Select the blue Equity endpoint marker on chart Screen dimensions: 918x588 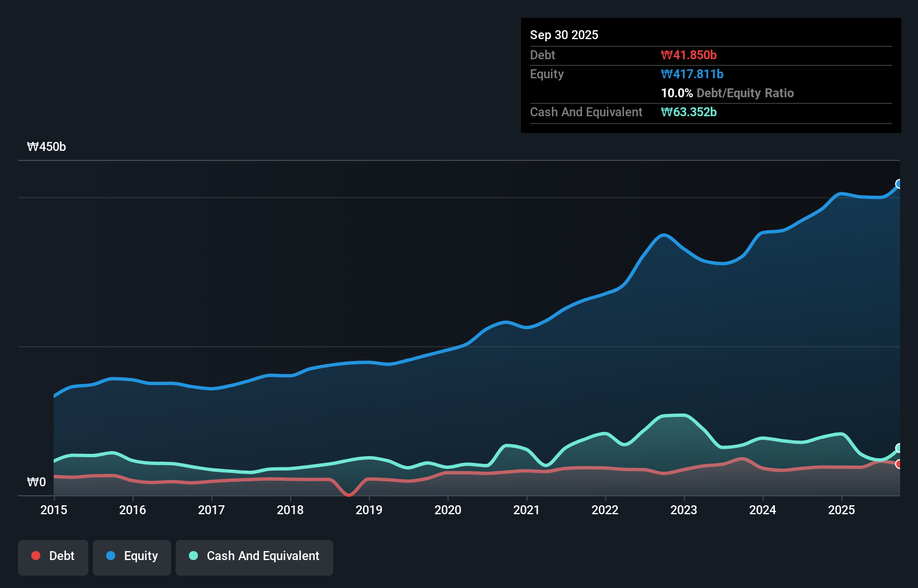pyautogui.click(x=899, y=183)
